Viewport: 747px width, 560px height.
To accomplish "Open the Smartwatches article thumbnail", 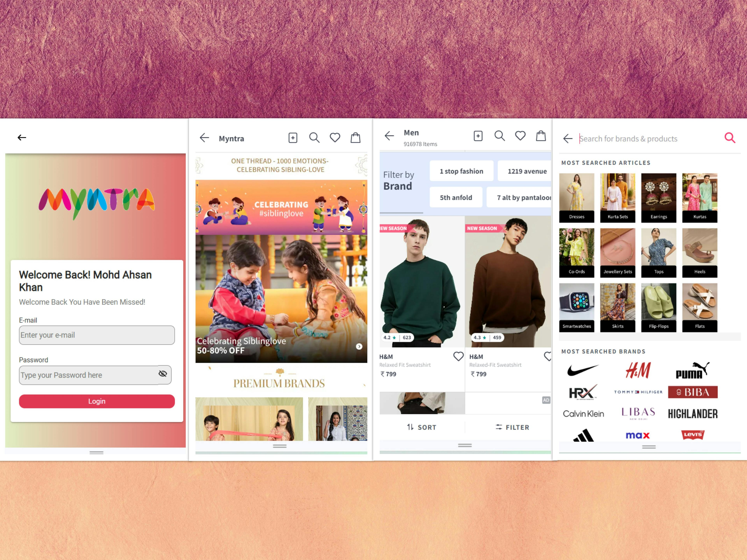I will tap(576, 307).
